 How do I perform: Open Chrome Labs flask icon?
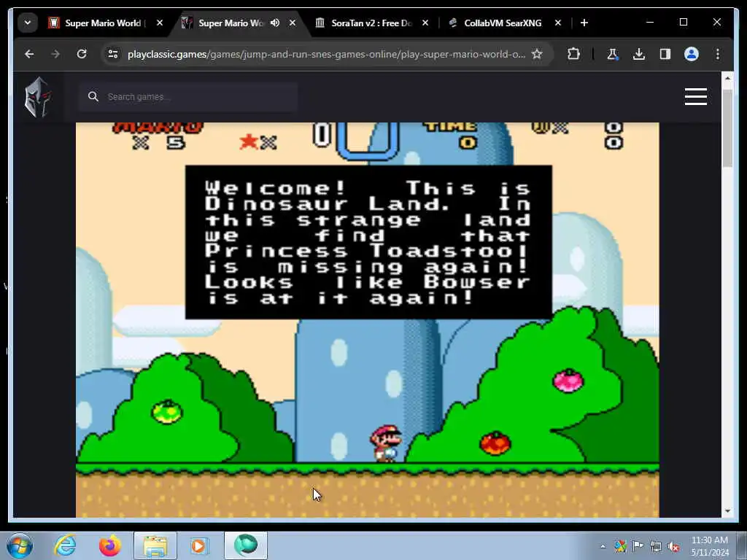click(x=612, y=54)
